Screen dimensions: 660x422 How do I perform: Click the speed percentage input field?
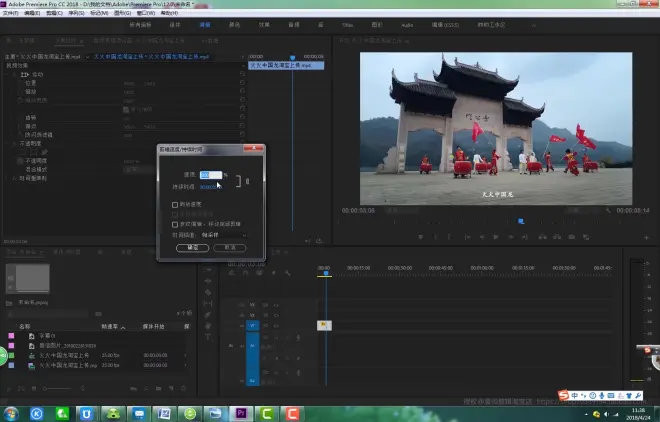(211, 175)
